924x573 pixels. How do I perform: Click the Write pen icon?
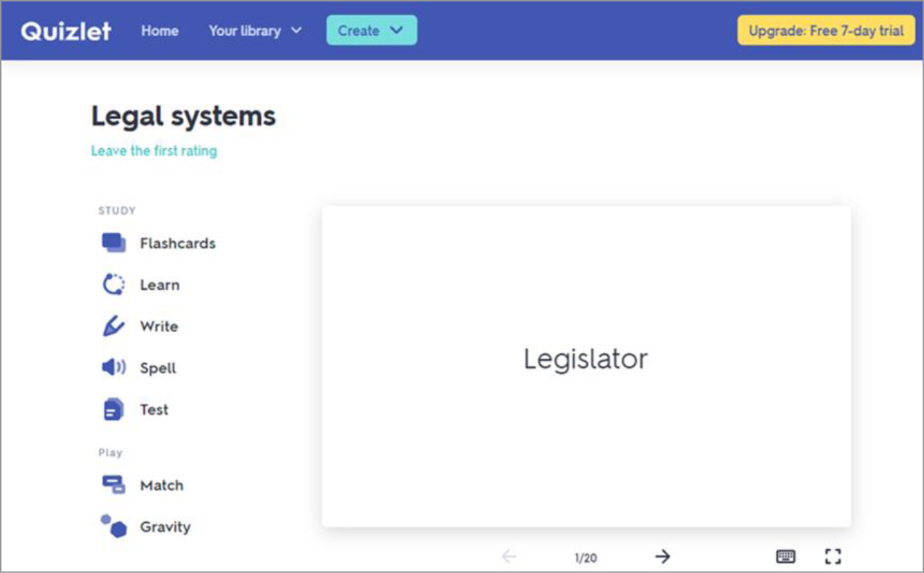[x=113, y=326]
